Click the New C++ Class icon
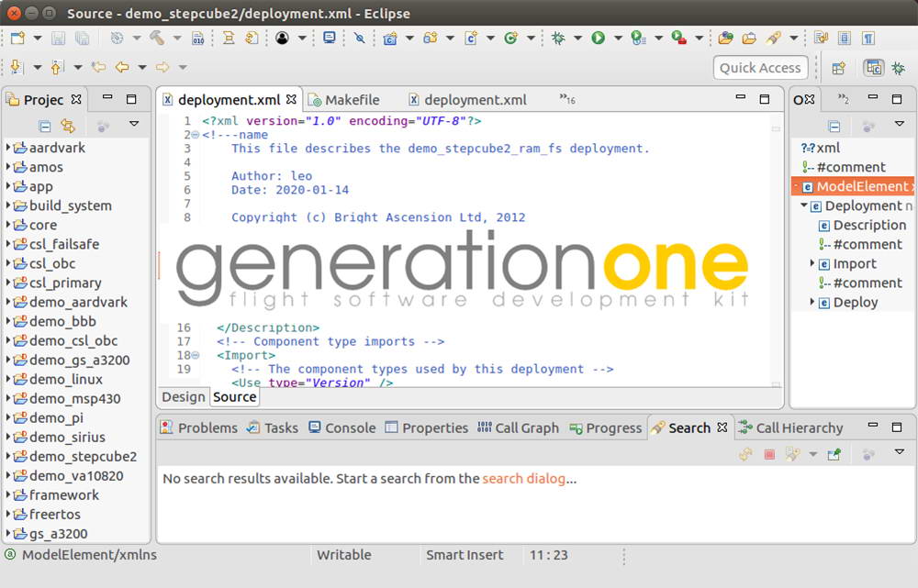Image resolution: width=918 pixels, height=588 pixels. click(x=510, y=39)
